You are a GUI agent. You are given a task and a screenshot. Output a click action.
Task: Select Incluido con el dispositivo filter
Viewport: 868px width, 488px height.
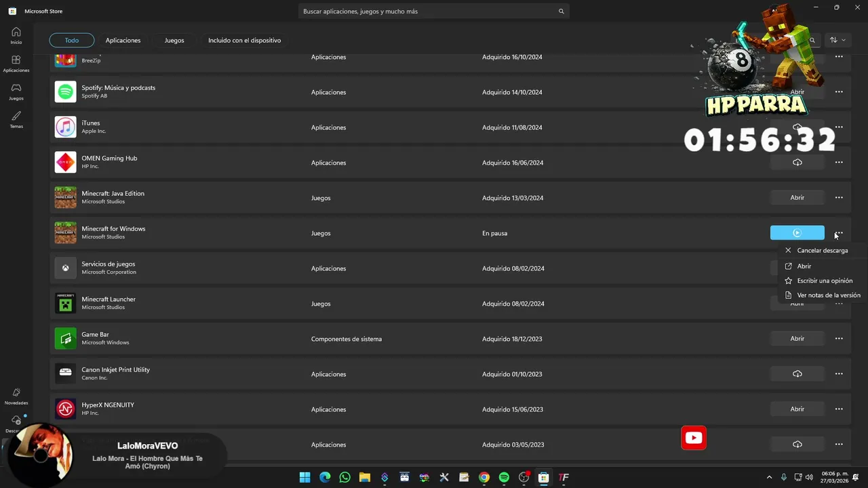[245, 41]
